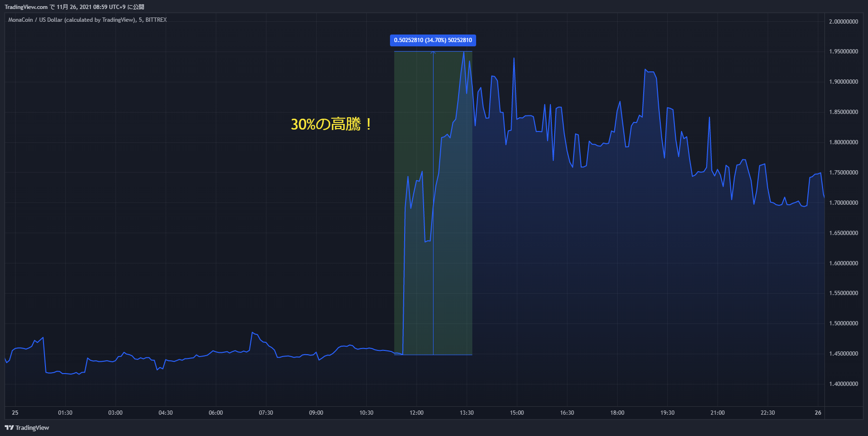Click the 21:00 time axis label
The height and width of the screenshot is (436, 868).
tap(717, 413)
